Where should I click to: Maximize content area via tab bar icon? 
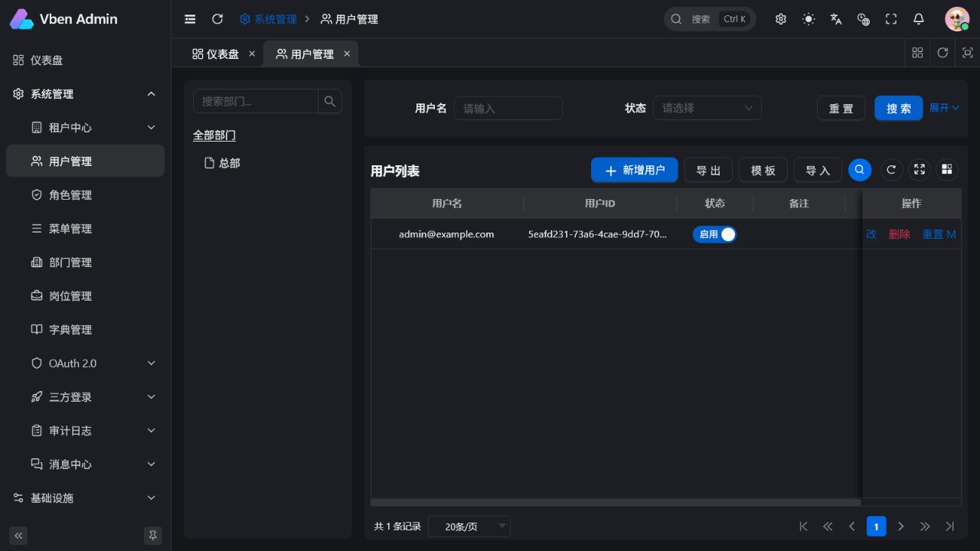pyautogui.click(x=968, y=53)
